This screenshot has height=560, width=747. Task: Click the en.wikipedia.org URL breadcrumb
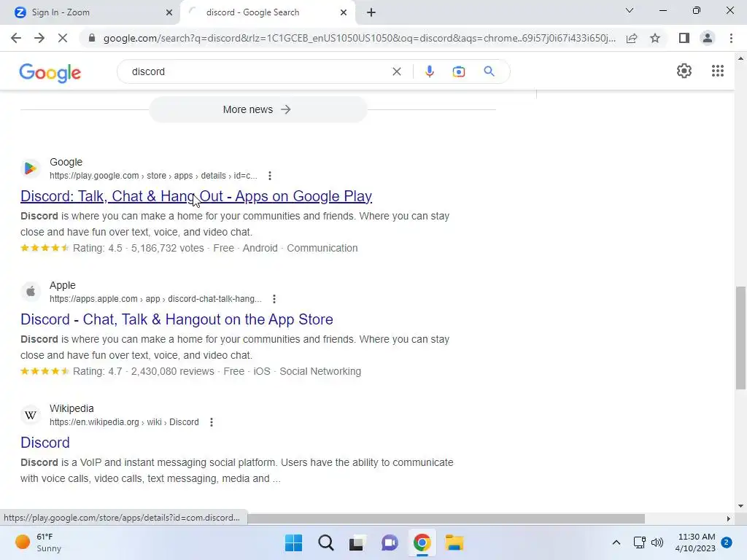(x=124, y=422)
